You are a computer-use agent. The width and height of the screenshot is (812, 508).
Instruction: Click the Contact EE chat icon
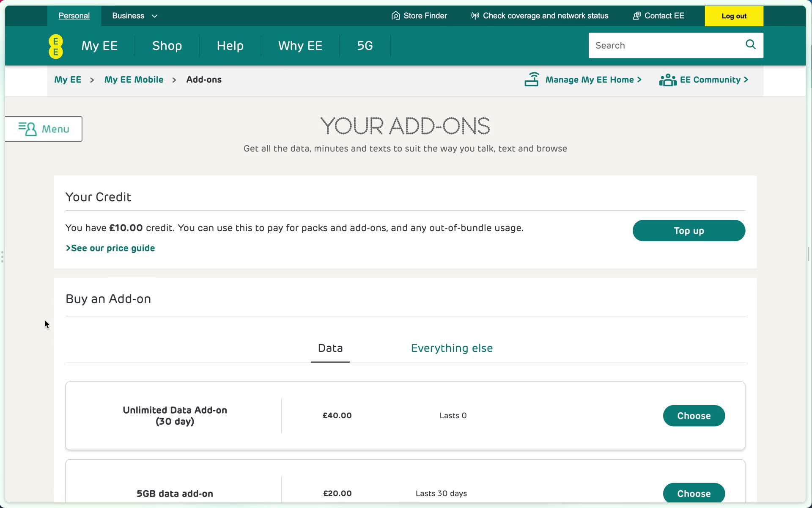[x=636, y=16]
